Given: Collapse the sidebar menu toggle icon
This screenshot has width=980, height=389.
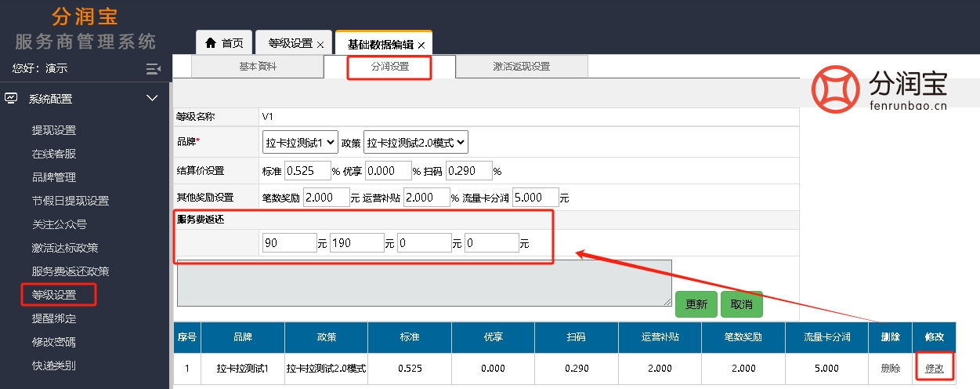Looking at the screenshot, I should [153, 69].
